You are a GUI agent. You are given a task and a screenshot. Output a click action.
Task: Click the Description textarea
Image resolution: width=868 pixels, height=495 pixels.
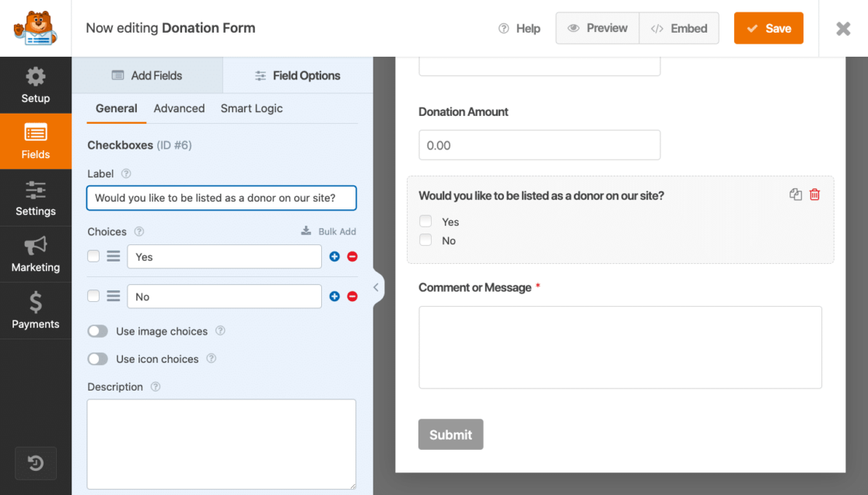pyautogui.click(x=222, y=444)
